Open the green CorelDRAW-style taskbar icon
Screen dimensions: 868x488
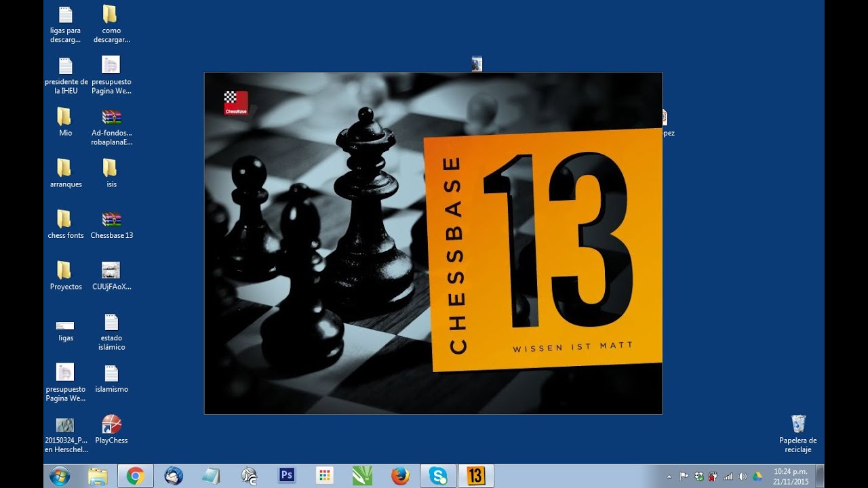(x=362, y=476)
